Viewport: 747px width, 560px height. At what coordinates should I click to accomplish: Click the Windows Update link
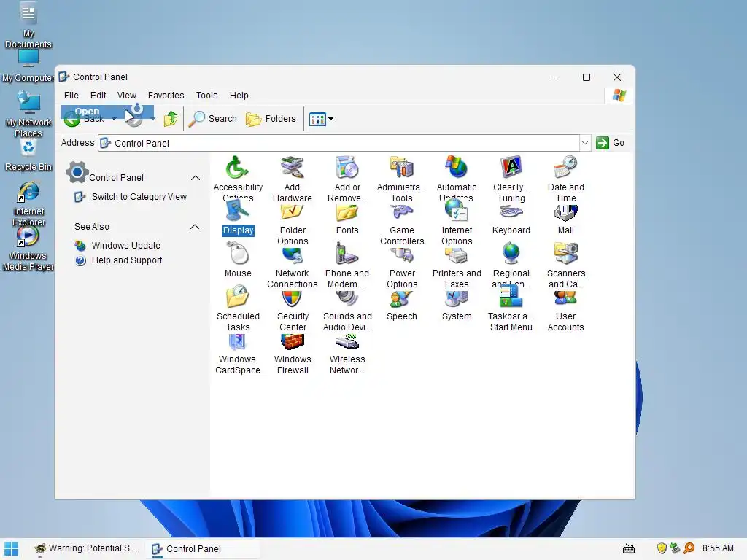pos(125,246)
